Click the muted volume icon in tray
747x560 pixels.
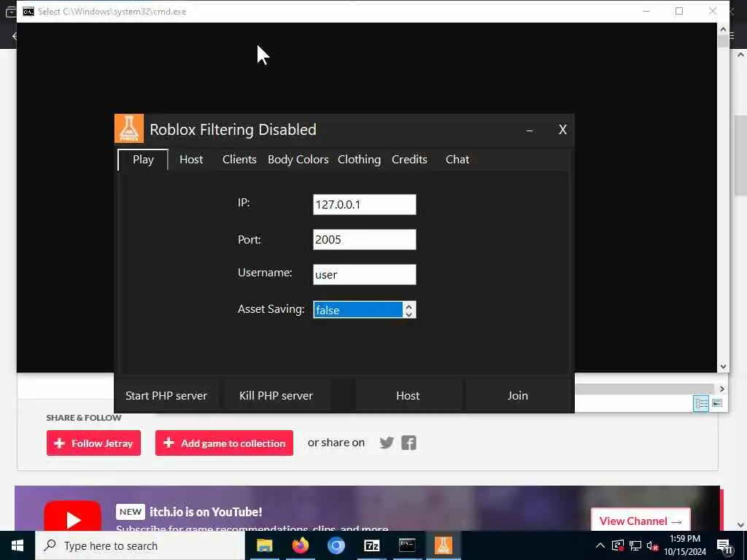pos(653,545)
